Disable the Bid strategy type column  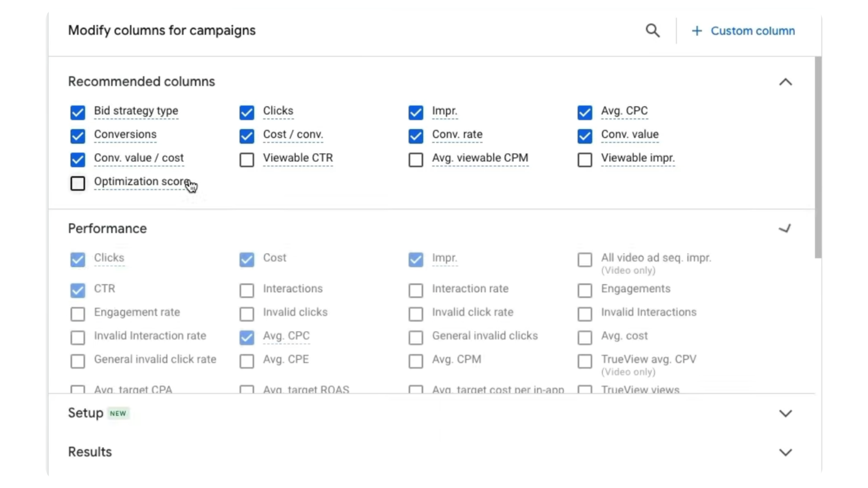(x=78, y=112)
